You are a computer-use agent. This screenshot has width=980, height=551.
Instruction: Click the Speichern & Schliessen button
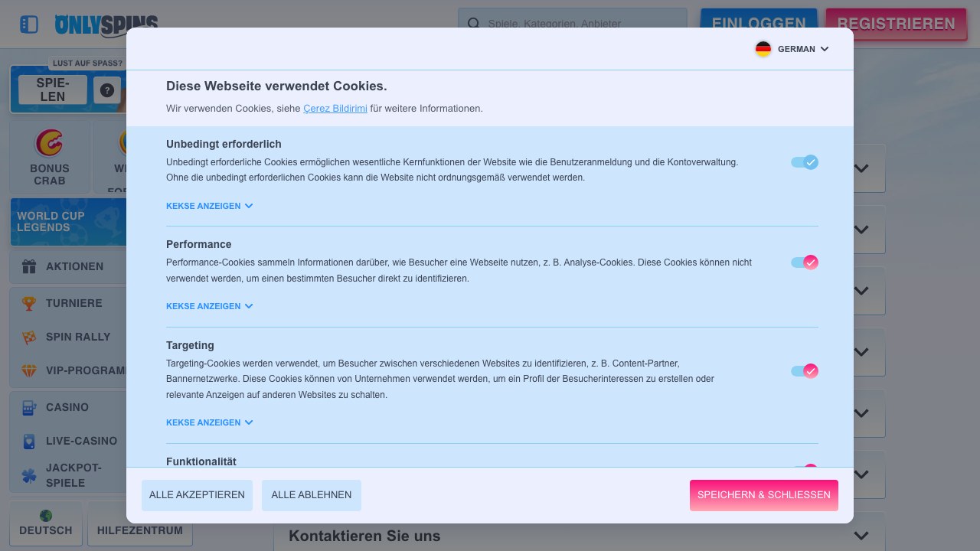[x=764, y=495]
